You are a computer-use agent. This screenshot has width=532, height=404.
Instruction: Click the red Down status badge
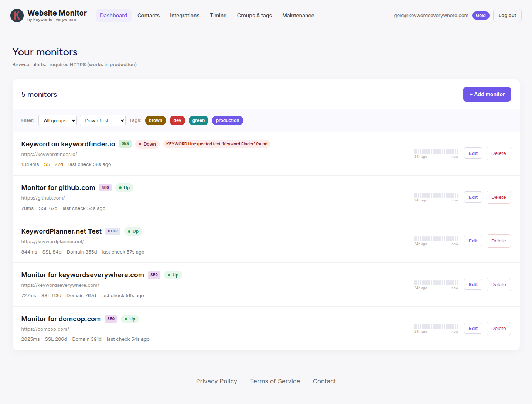[147, 144]
